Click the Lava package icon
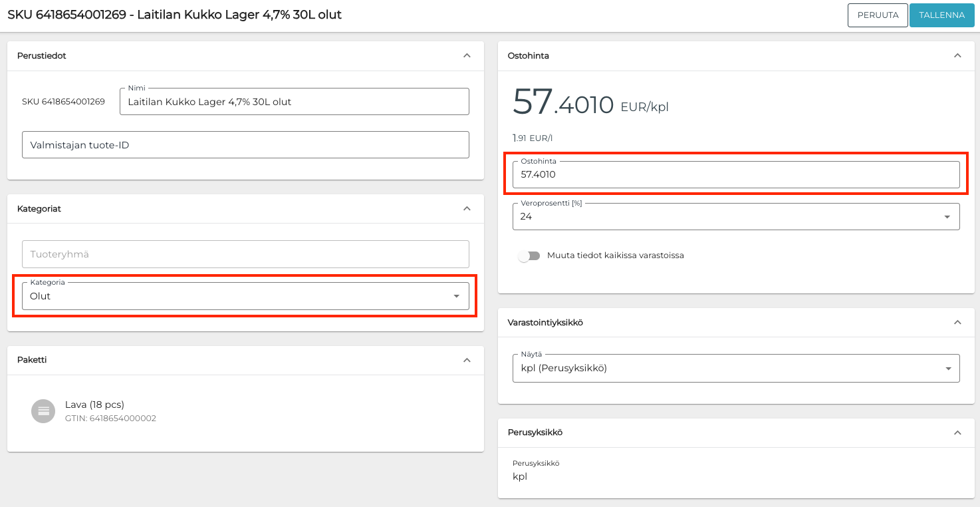Screen dimensions: 980x507 pos(43,411)
